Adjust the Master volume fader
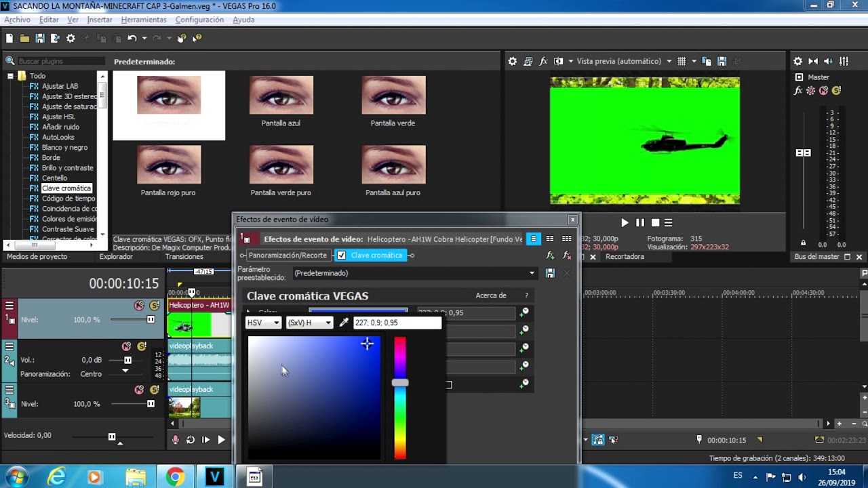 [x=804, y=153]
